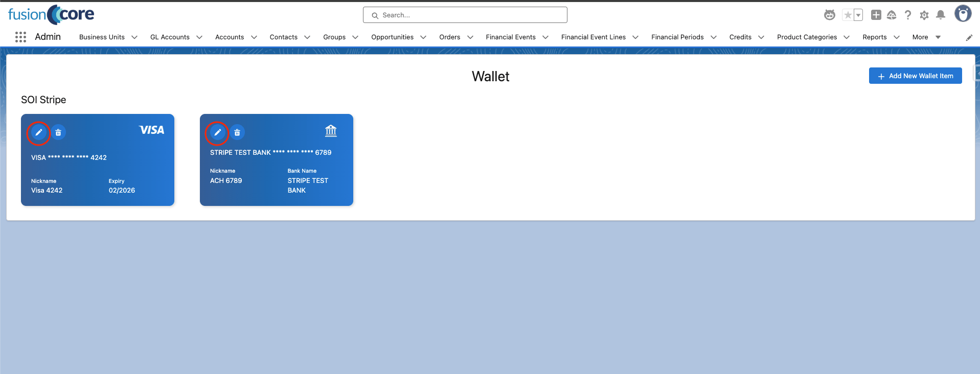Image resolution: width=980 pixels, height=374 pixels.
Task: Open the global actions plus icon
Action: (x=876, y=15)
